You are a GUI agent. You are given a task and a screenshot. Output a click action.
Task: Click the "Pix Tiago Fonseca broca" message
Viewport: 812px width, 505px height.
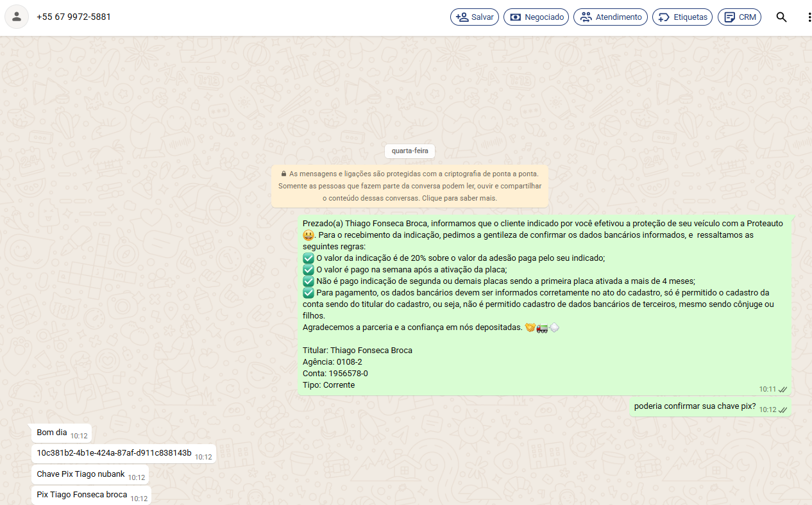82,495
